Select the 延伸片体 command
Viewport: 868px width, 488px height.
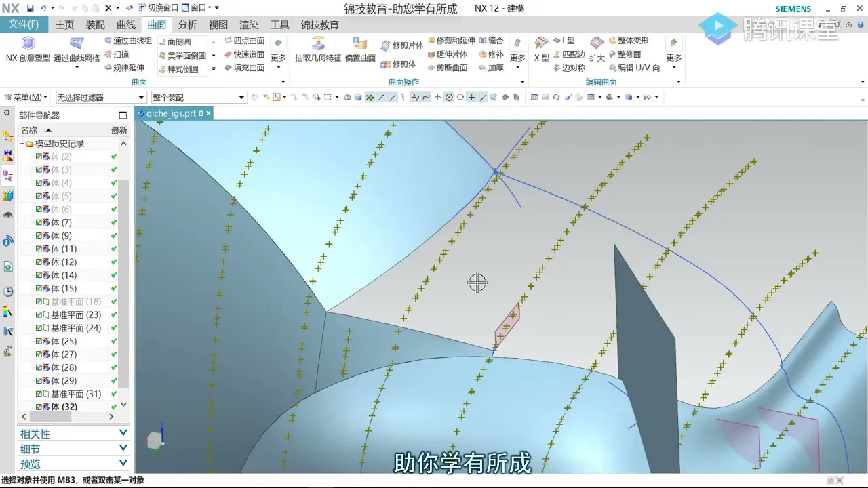click(x=452, y=53)
